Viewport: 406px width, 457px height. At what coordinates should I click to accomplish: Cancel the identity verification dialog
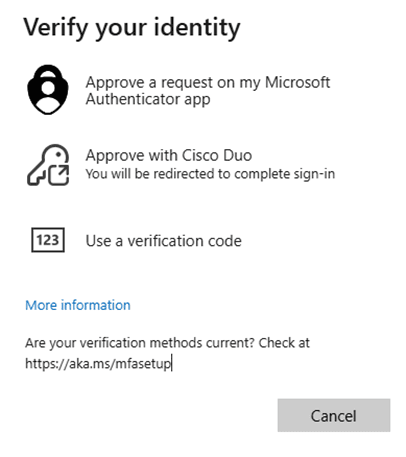pyautogui.click(x=334, y=415)
